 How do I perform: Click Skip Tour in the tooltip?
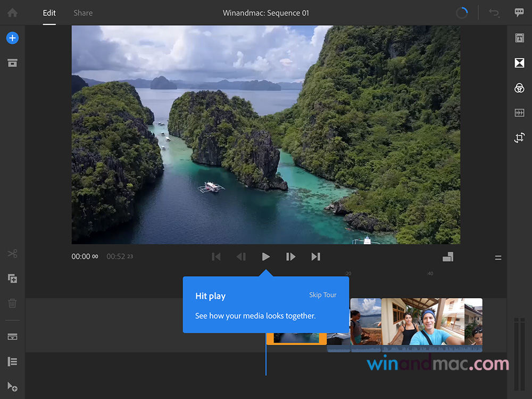pos(322,295)
